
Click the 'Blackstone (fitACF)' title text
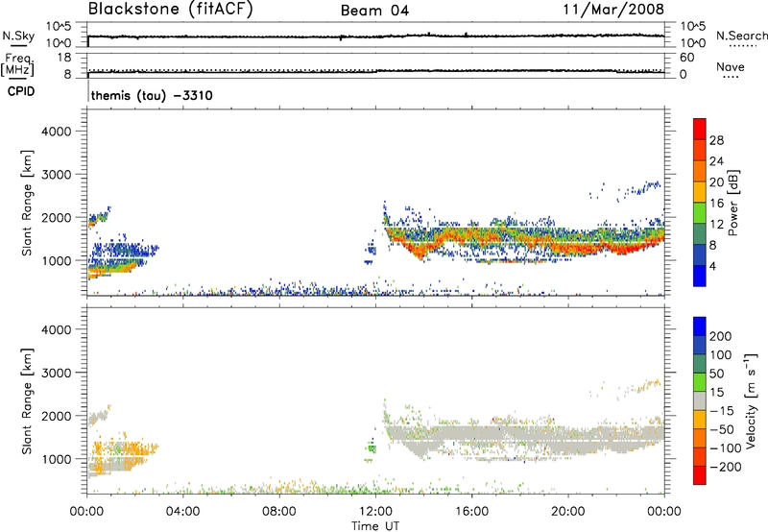tap(171, 9)
